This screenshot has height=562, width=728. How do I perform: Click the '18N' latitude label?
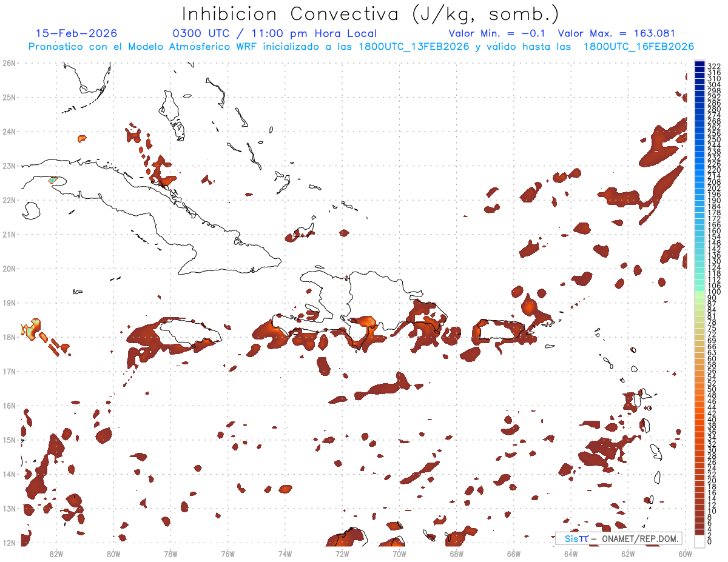point(8,337)
